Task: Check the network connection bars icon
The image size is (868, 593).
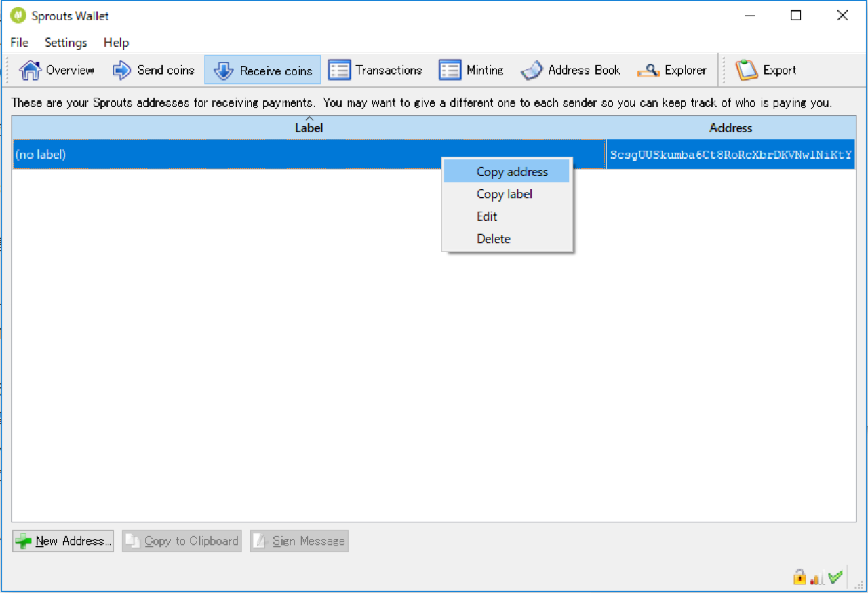Action: coord(817,577)
